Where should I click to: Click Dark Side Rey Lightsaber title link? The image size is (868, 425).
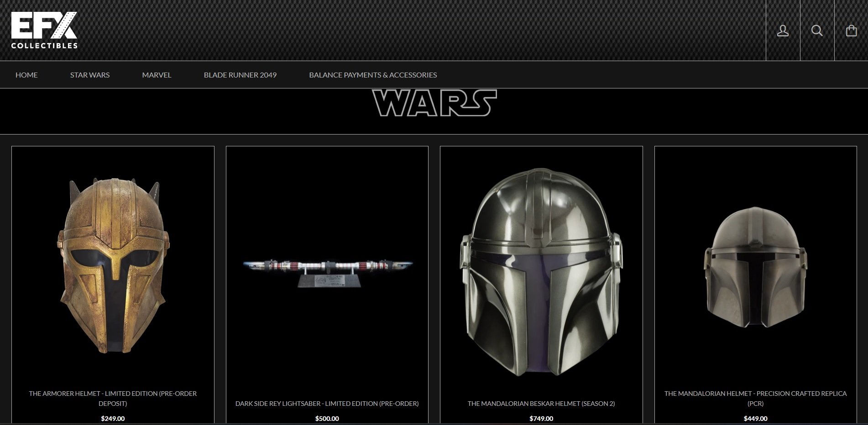pos(327,404)
